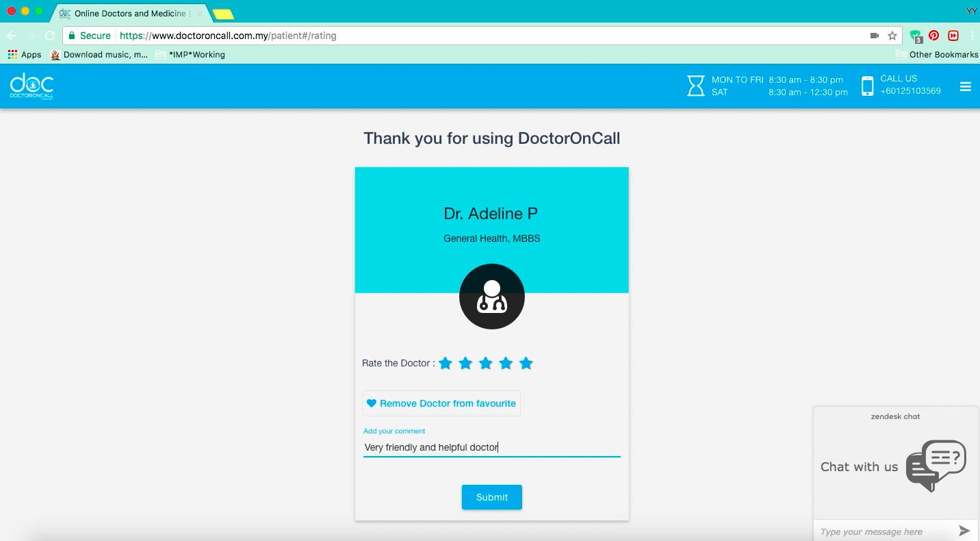Click the first rating star
Image resolution: width=980 pixels, height=541 pixels.
(x=446, y=363)
